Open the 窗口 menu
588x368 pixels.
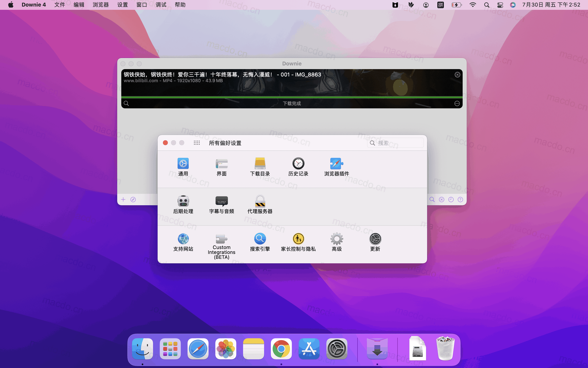(142, 5)
